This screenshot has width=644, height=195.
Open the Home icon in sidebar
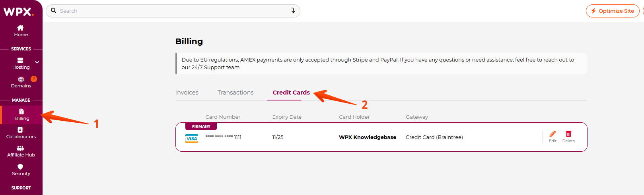point(20,28)
